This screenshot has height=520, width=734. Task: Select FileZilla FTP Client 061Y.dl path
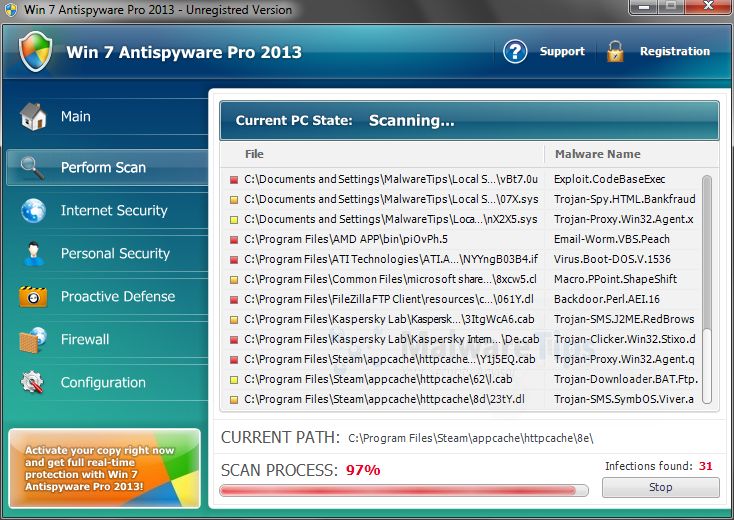click(x=389, y=300)
